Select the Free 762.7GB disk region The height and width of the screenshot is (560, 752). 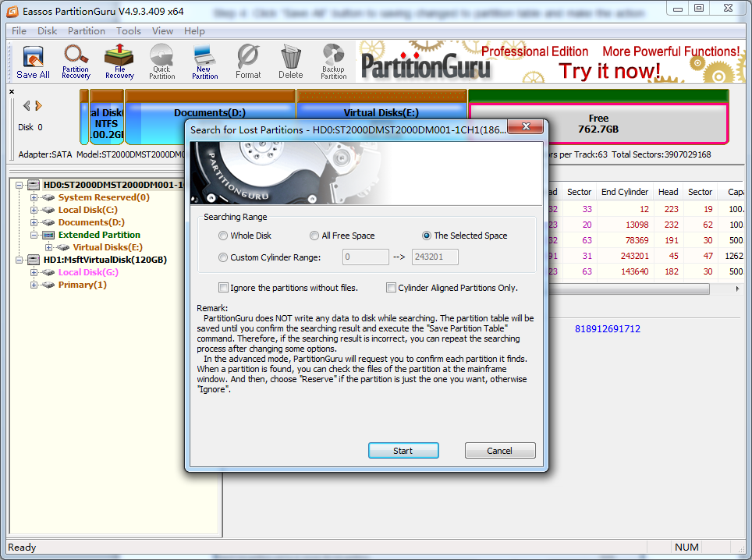point(598,124)
